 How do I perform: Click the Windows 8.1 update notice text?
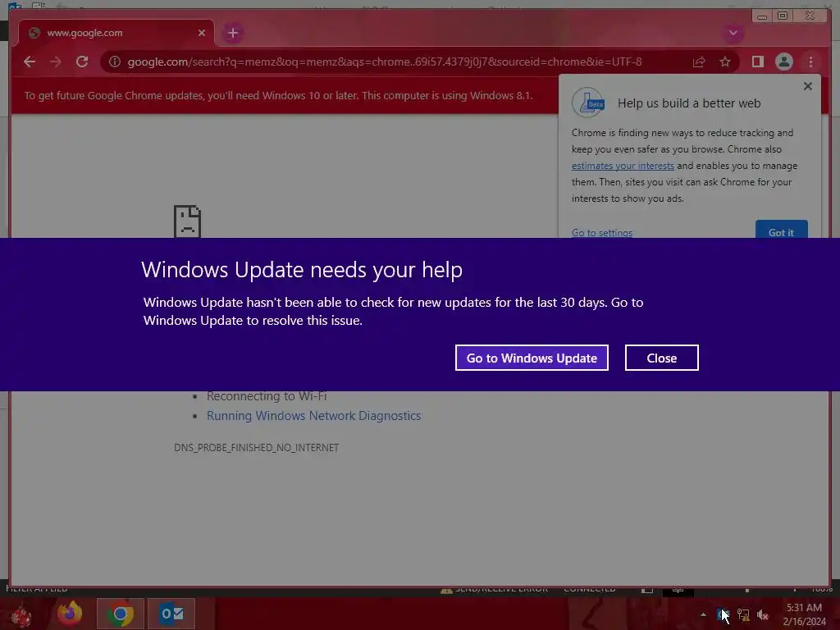click(x=279, y=95)
